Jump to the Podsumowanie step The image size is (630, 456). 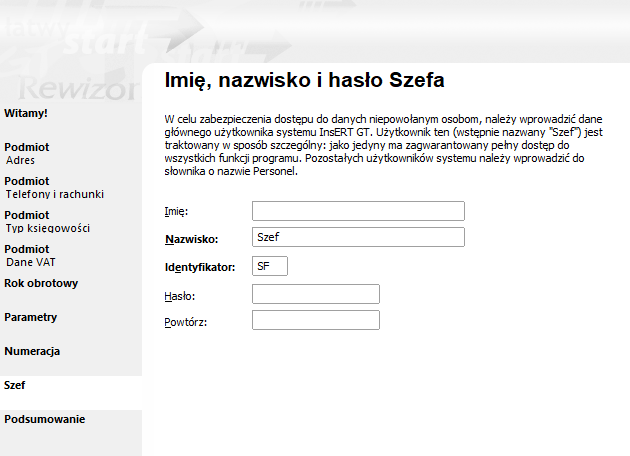(x=45, y=419)
